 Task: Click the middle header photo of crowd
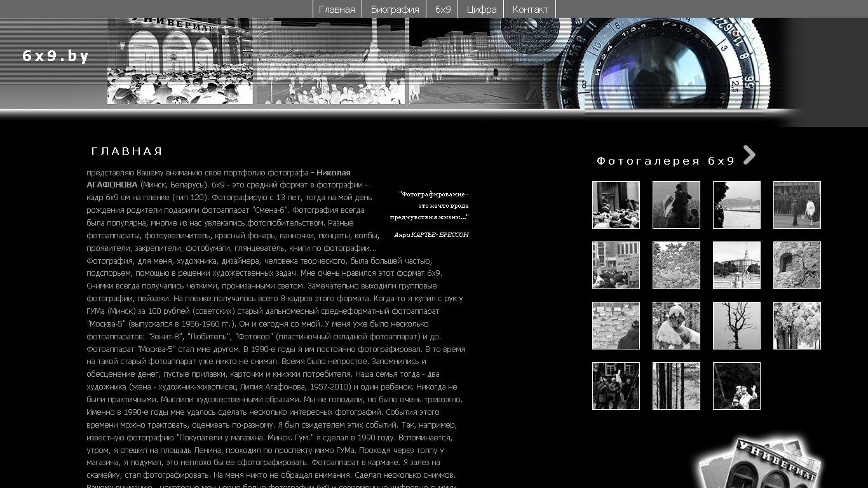pyautogui.click(x=330, y=61)
